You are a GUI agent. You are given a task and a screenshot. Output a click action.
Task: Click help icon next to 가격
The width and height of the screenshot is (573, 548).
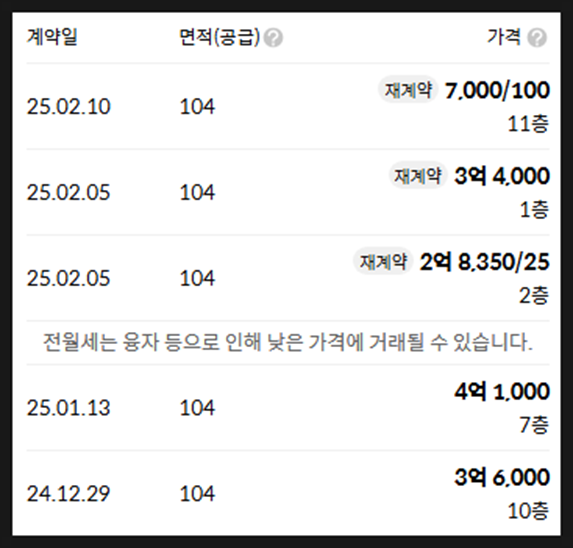click(x=537, y=38)
